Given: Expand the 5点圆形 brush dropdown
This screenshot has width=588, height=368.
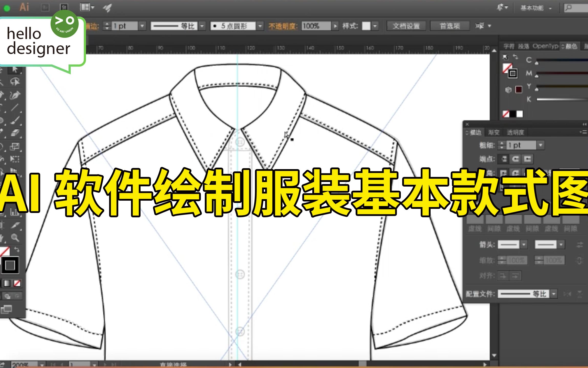Looking at the screenshot, I should [x=260, y=26].
